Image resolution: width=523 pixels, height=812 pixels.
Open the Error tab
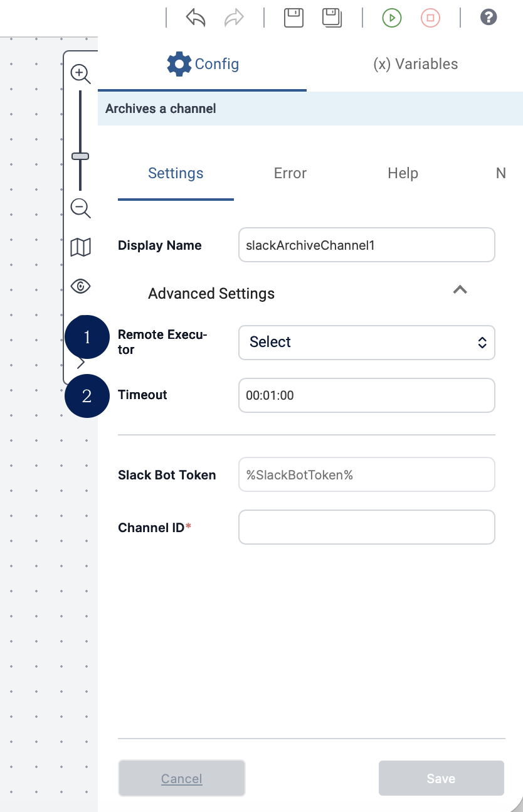290,173
